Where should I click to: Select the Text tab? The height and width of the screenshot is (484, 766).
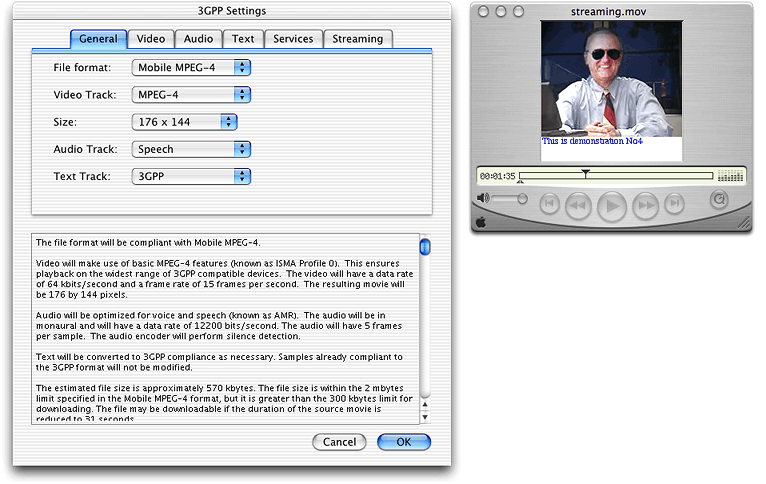click(x=243, y=39)
